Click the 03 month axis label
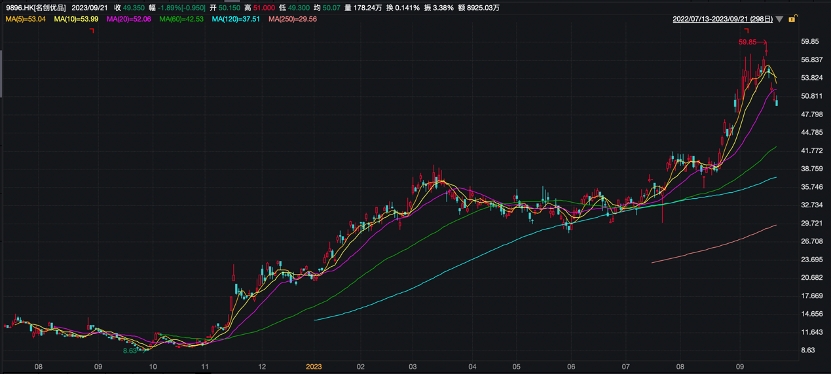 tap(414, 367)
